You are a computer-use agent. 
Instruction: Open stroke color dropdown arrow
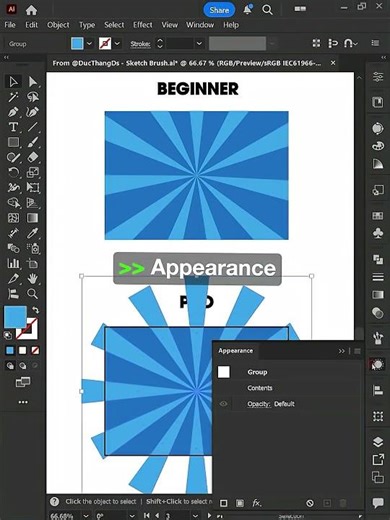117,44
